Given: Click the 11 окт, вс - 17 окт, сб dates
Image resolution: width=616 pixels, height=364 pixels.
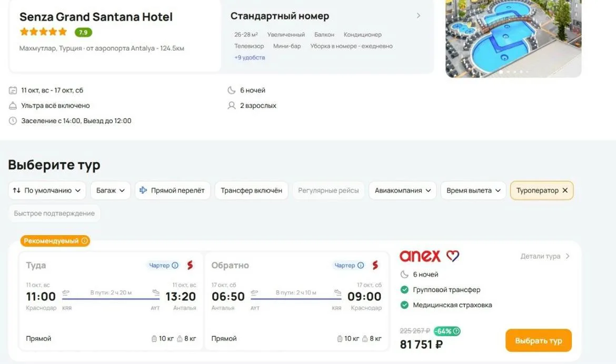Looking at the screenshot, I should 52,90.
